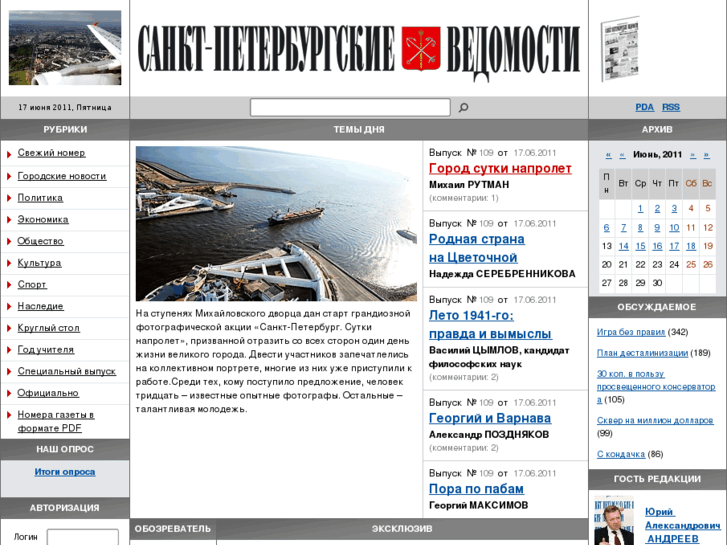This screenshot has height=545, width=727.
Task: Open the Официально section
Action: (48, 393)
